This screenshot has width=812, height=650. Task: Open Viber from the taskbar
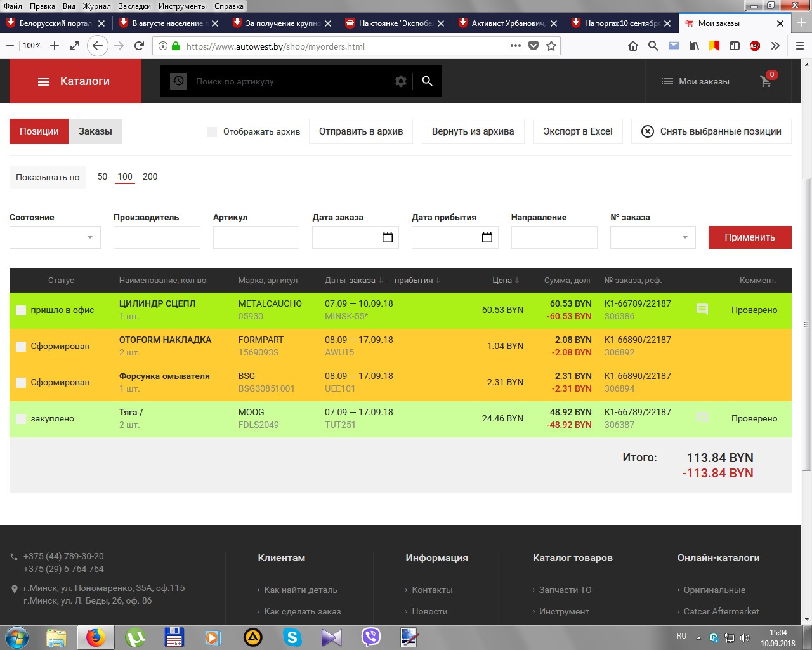pos(370,637)
